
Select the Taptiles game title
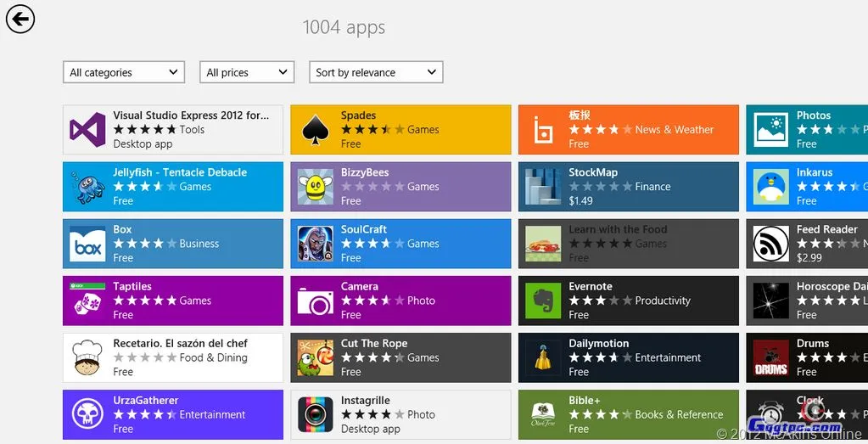(132, 287)
